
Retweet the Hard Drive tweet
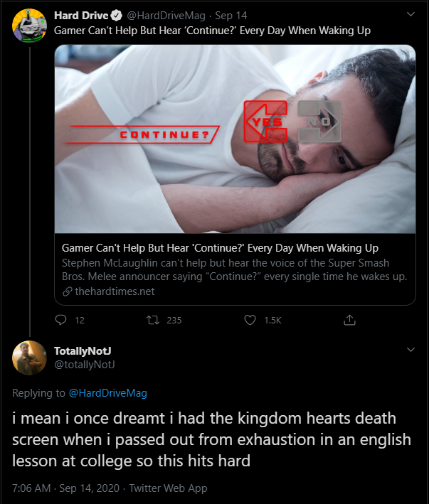(x=154, y=321)
